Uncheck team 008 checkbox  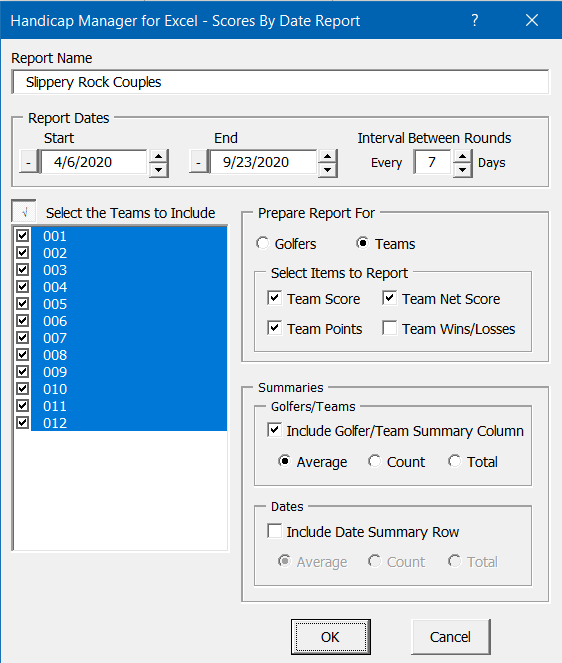click(22, 354)
